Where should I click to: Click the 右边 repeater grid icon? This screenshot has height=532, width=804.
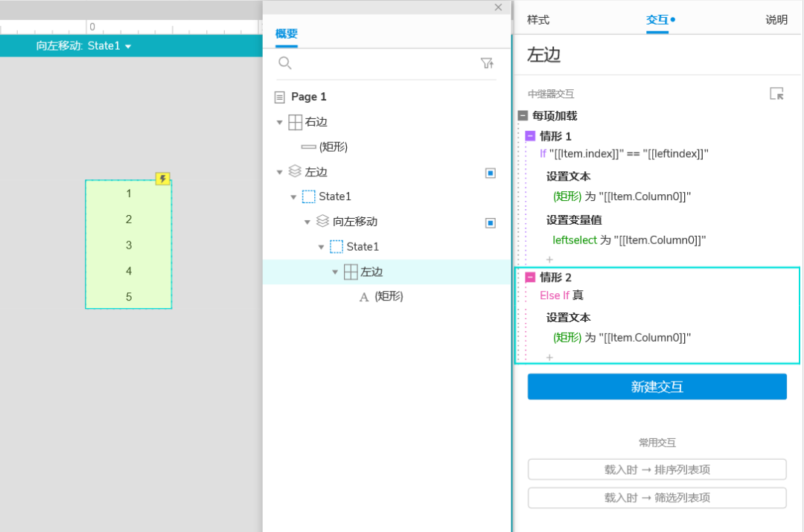295,122
